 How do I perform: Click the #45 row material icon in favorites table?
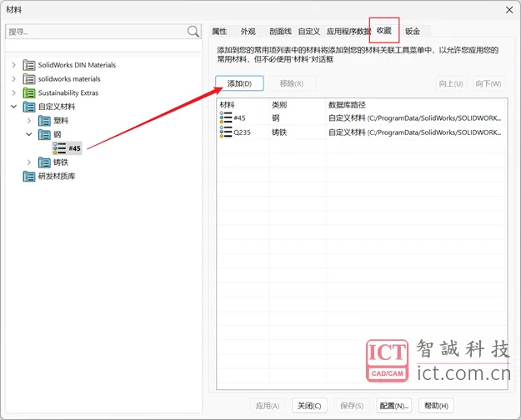pos(226,117)
